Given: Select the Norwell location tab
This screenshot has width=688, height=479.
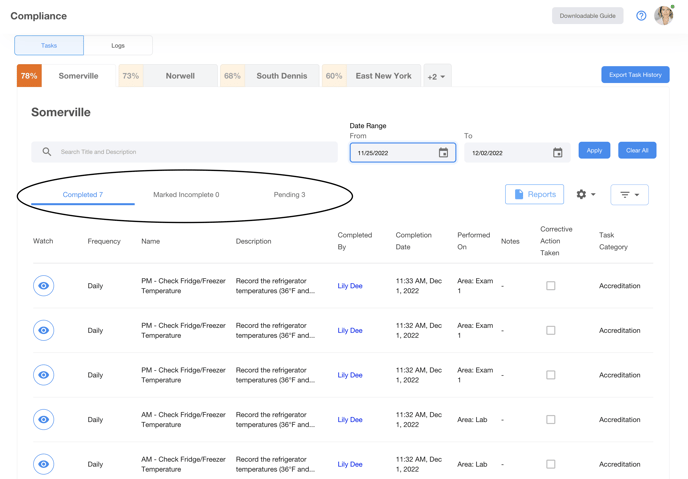Looking at the screenshot, I should (168, 76).
